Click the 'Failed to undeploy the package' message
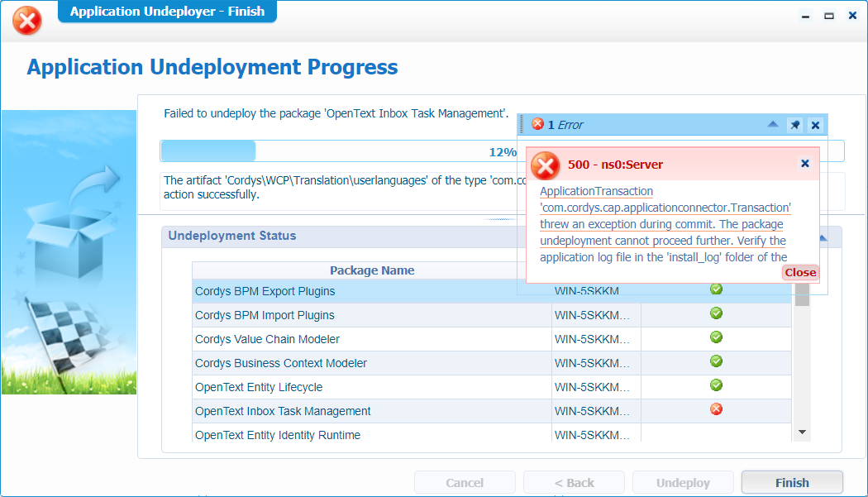 pos(336,113)
